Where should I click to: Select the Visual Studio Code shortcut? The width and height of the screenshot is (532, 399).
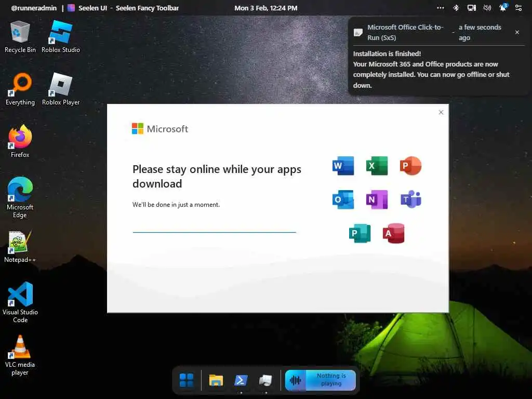(x=20, y=303)
